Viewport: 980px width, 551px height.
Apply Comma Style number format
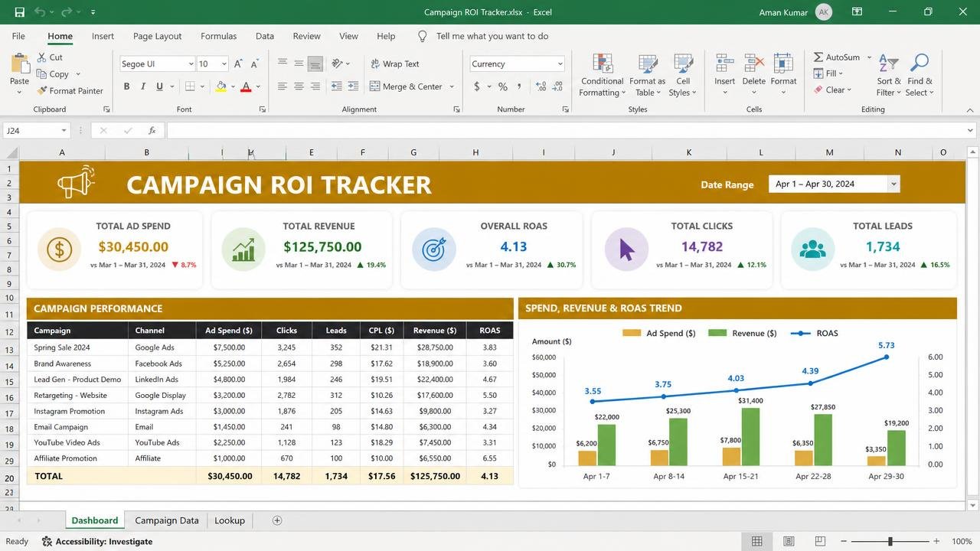[519, 86]
